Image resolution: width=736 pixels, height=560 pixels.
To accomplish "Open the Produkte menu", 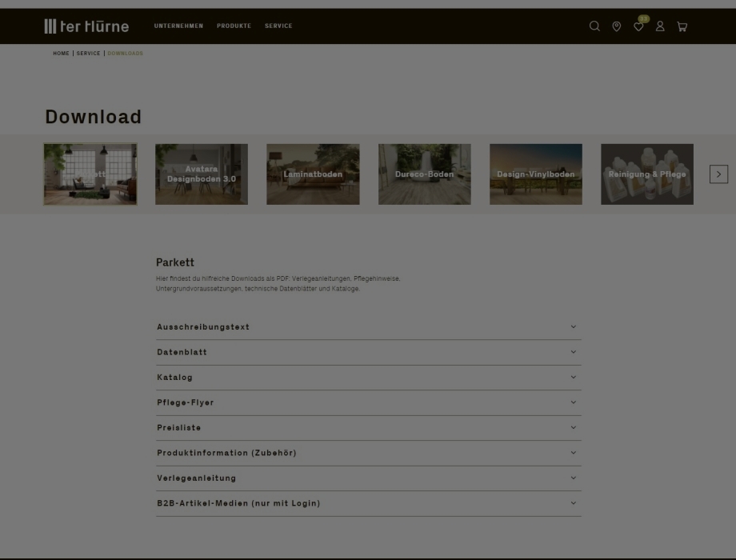I will 234,26.
